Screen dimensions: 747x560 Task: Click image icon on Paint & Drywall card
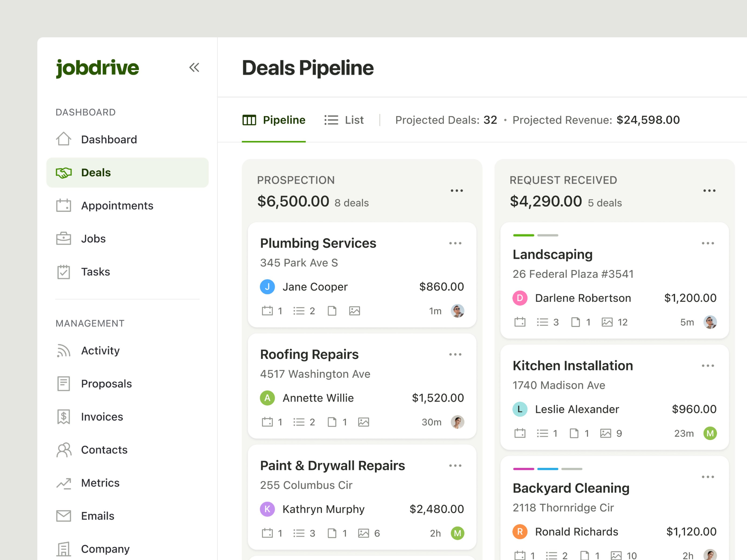pos(363,533)
